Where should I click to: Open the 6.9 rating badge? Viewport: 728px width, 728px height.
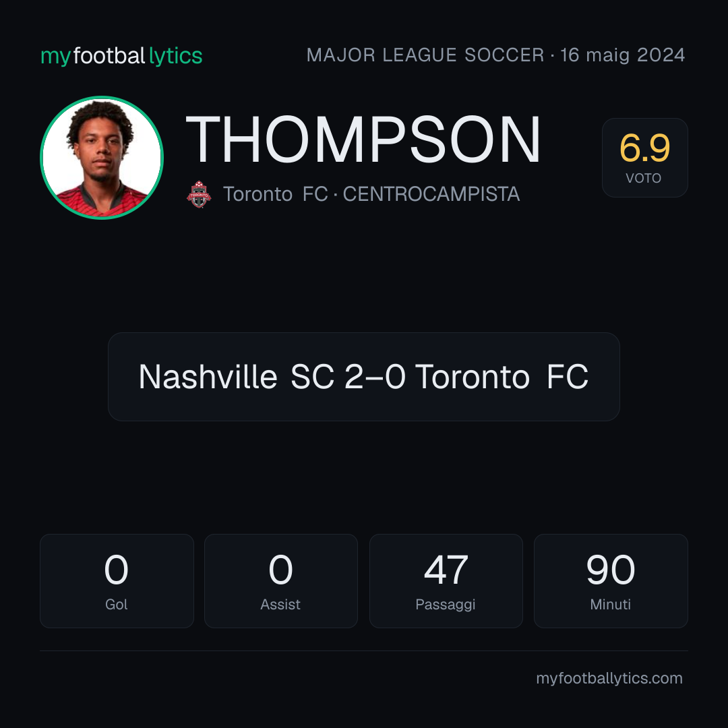645,158
